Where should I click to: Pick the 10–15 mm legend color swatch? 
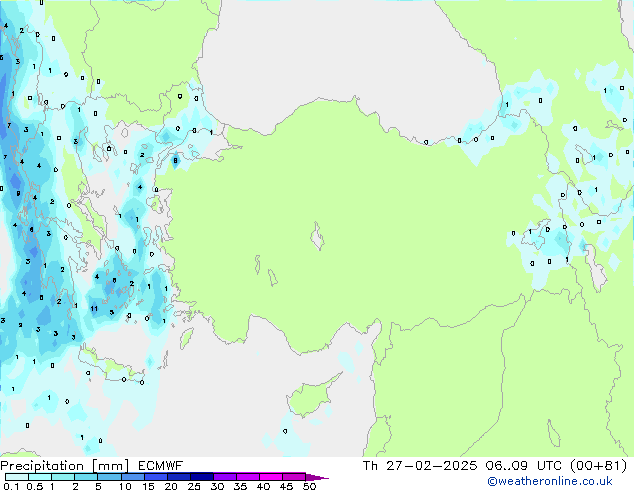[133, 477]
